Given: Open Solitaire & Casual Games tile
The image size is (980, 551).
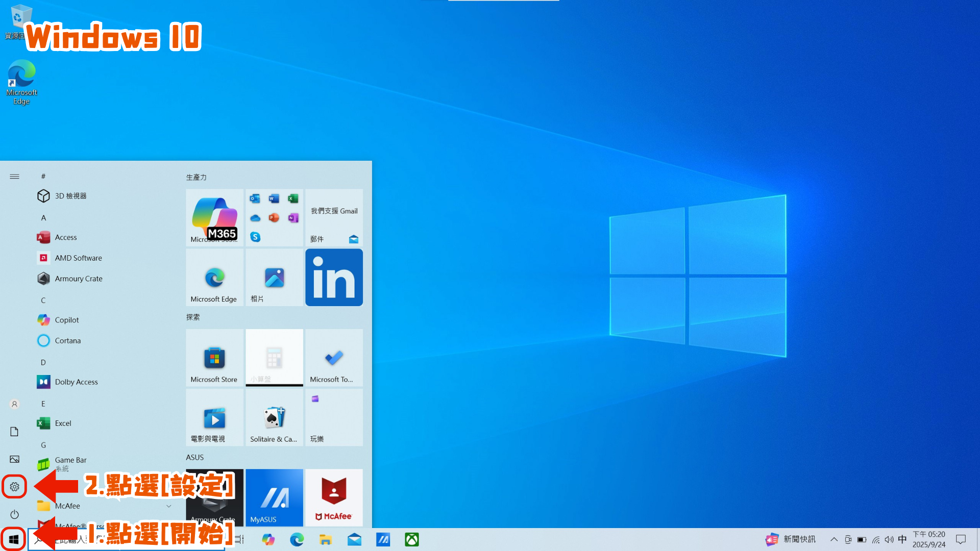Looking at the screenshot, I should click(274, 418).
